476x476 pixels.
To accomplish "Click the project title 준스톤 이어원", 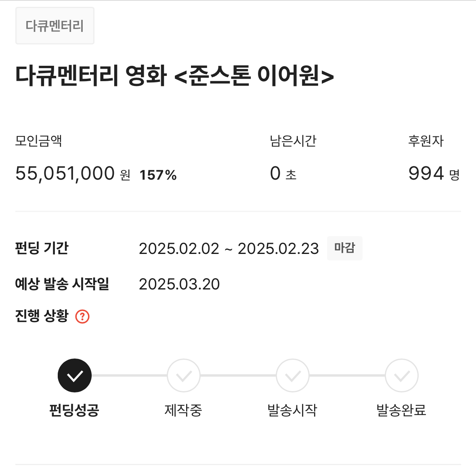I will point(174,76).
